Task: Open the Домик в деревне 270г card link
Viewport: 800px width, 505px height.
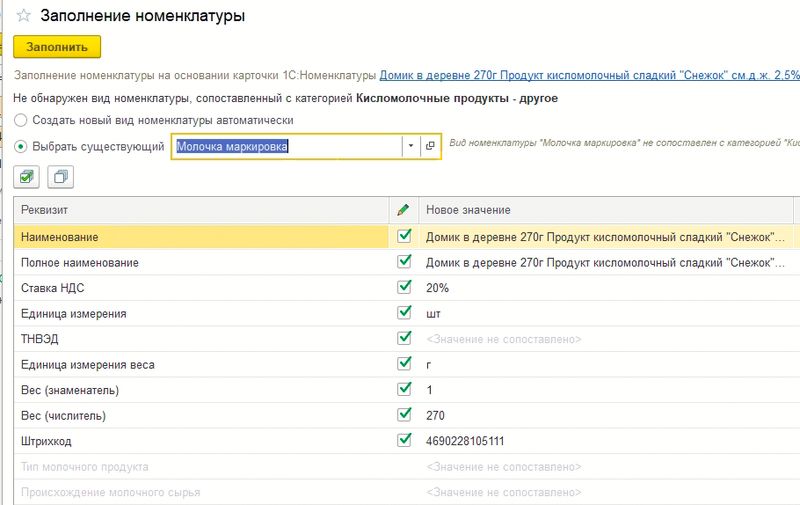Action: 589,75
